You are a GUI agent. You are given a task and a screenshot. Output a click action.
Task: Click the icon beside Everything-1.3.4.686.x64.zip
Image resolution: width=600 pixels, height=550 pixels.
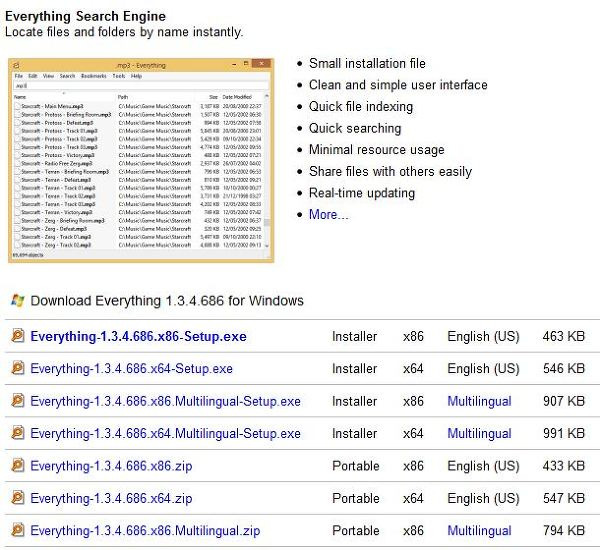point(18,498)
